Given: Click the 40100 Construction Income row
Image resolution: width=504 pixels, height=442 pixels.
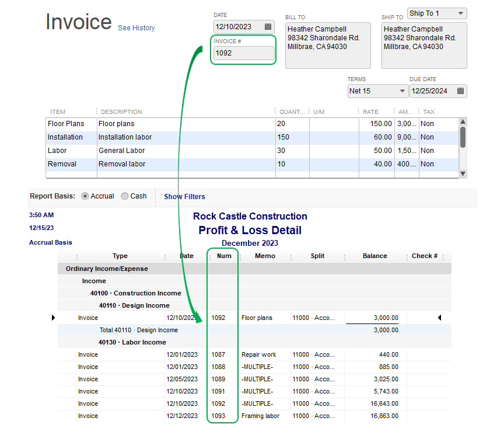Looking at the screenshot, I should point(254,293).
